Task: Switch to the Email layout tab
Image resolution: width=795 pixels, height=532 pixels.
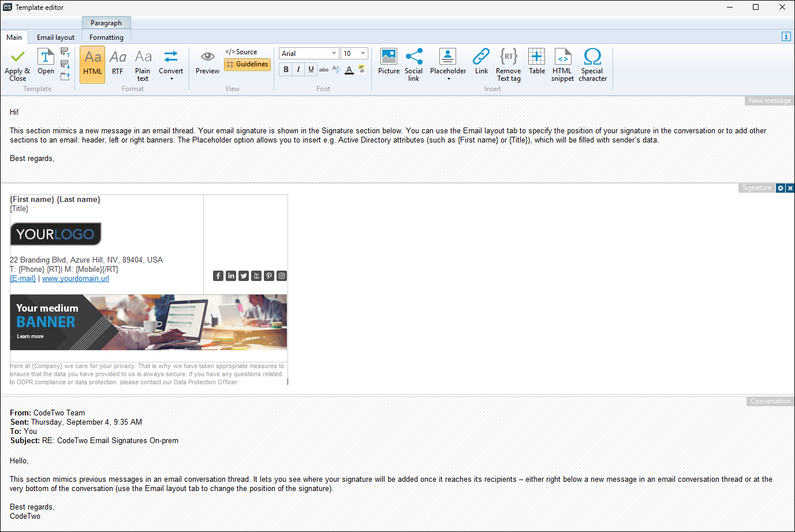Action: click(x=55, y=38)
